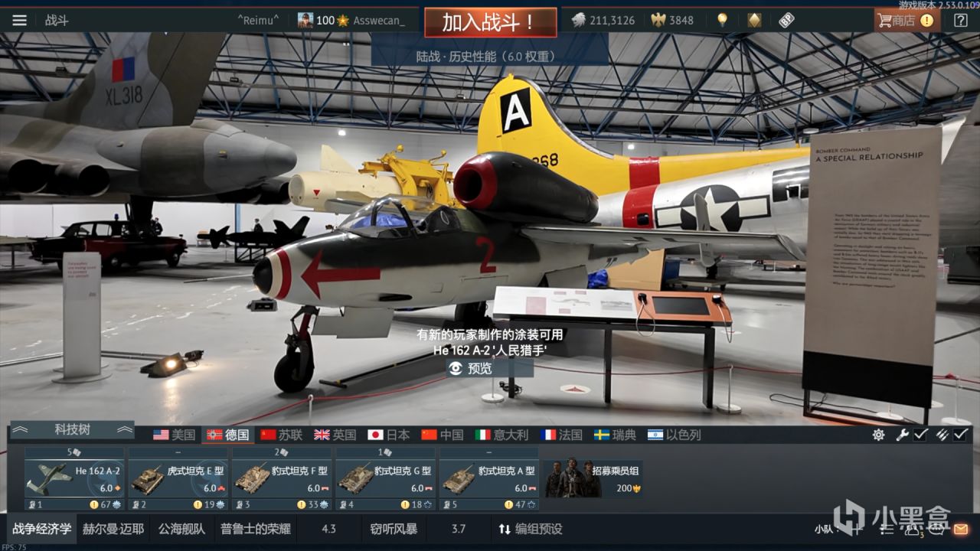
Task: Switch to the 意大利 nation tab
Action: (x=501, y=435)
